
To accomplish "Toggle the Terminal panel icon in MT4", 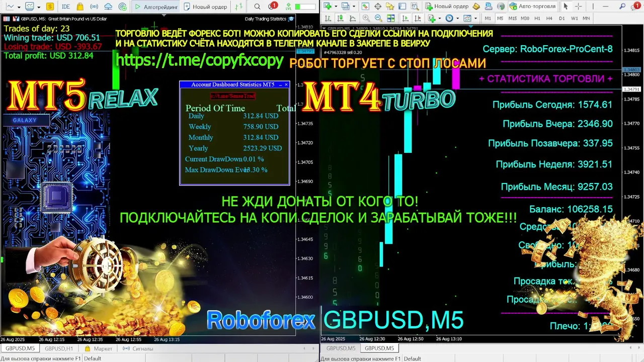I will pyautogui.click(x=403, y=6).
